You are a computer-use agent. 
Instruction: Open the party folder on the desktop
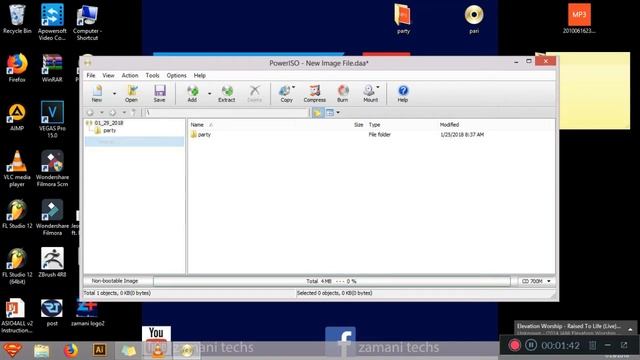[403, 19]
